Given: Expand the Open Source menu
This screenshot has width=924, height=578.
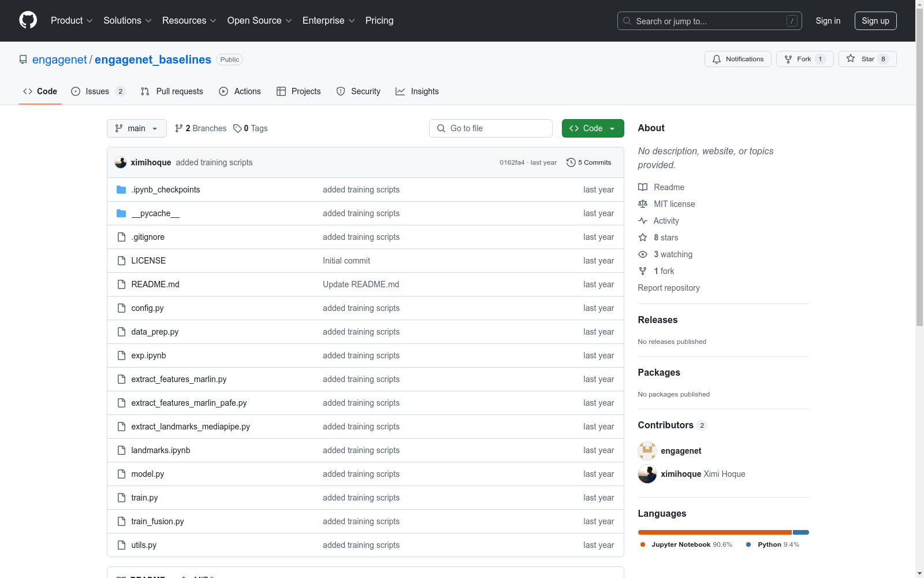Looking at the screenshot, I should click(260, 20).
